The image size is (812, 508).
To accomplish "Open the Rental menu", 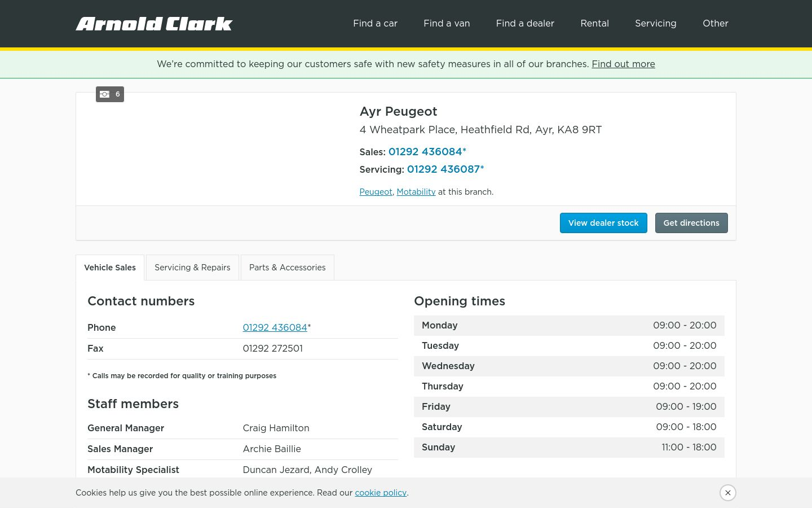I will point(594,24).
